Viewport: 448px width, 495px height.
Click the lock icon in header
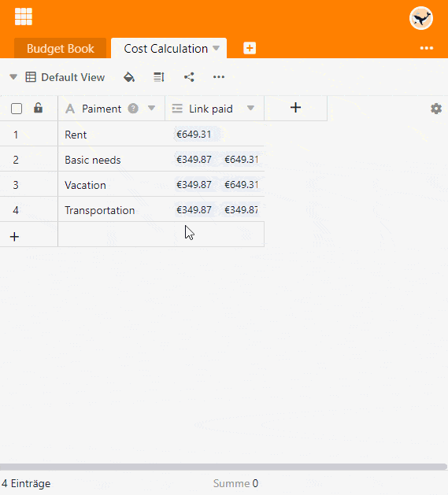click(x=39, y=108)
